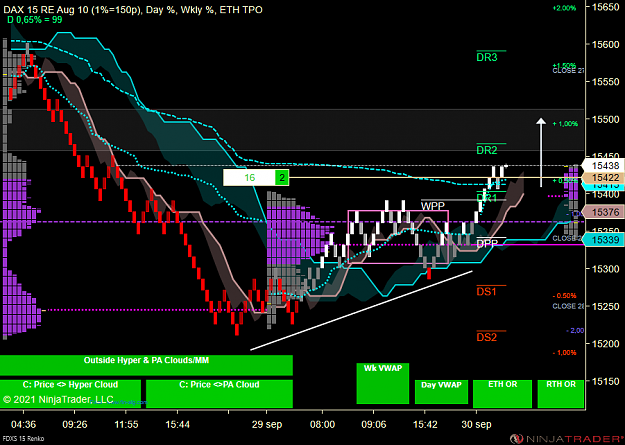The image size is (625, 445).
Task: Click the 15550 price axis label
Action: pyautogui.click(x=605, y=82)
